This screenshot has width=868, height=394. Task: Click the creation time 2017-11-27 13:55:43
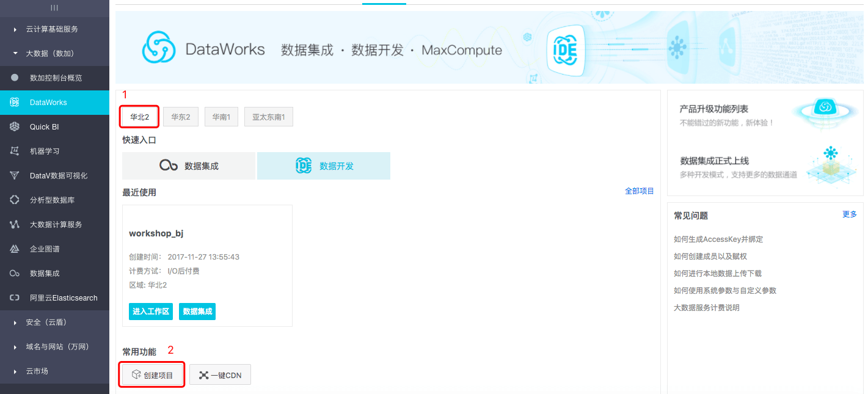[x=203, y=257]
